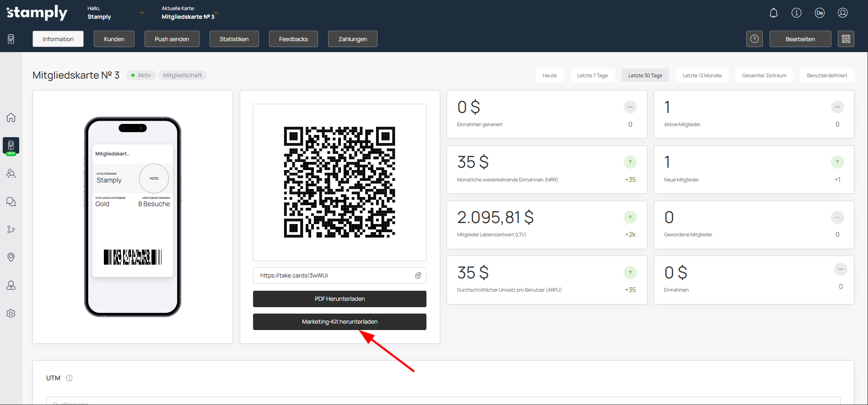Open the help question mark icon

point(754,39)
